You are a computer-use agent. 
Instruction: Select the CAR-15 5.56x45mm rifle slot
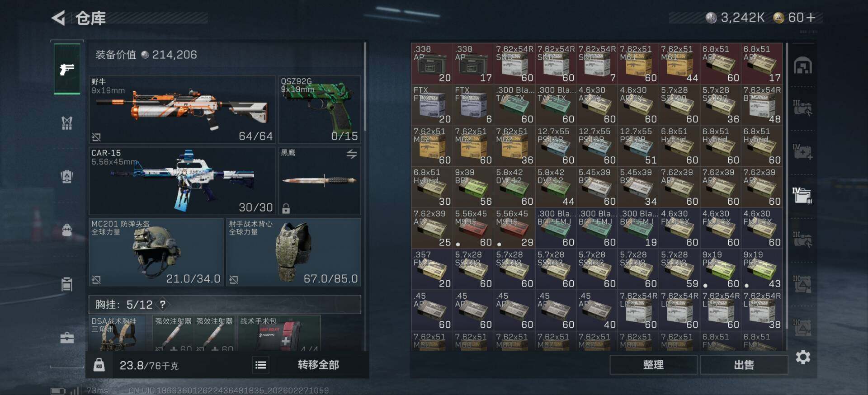182,181
